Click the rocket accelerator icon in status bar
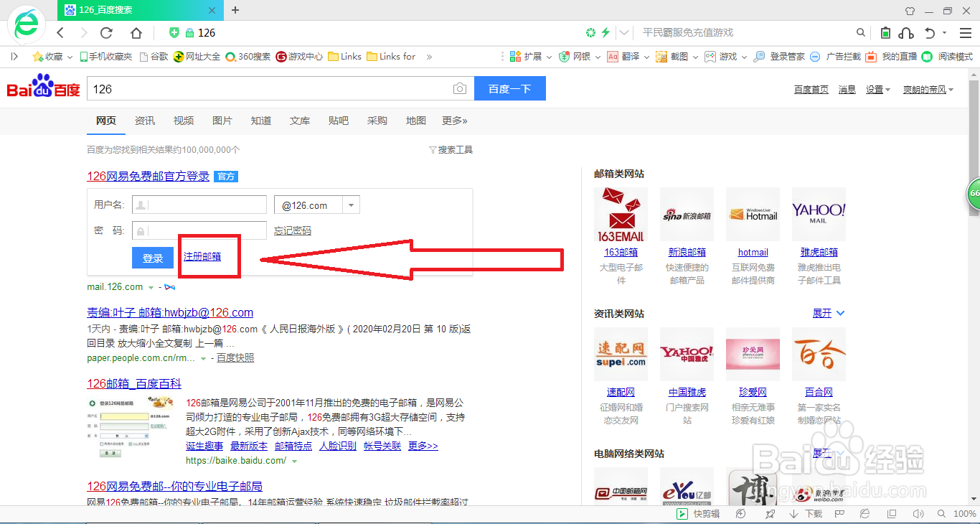The width and height of the screenshot is (980, 524). tap(770, 514)
